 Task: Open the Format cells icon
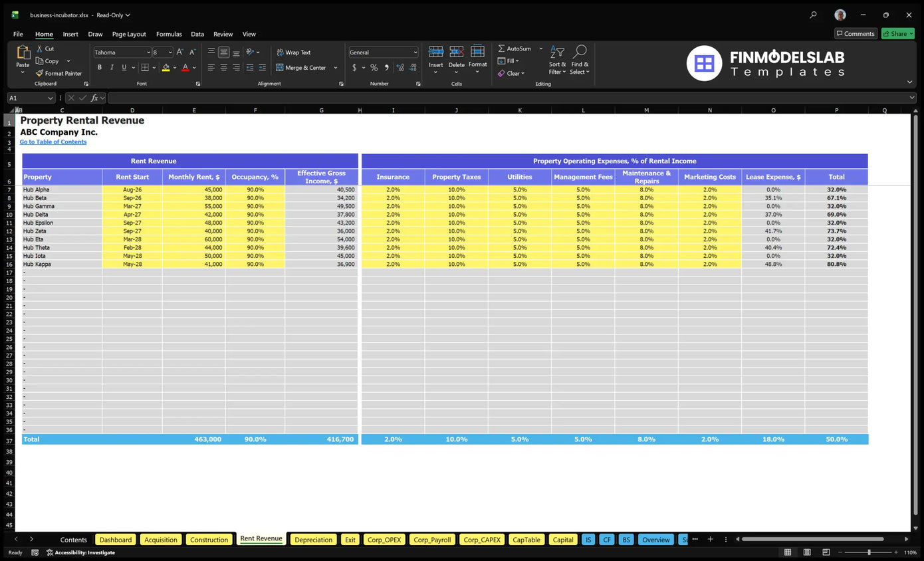pos(477,51)
